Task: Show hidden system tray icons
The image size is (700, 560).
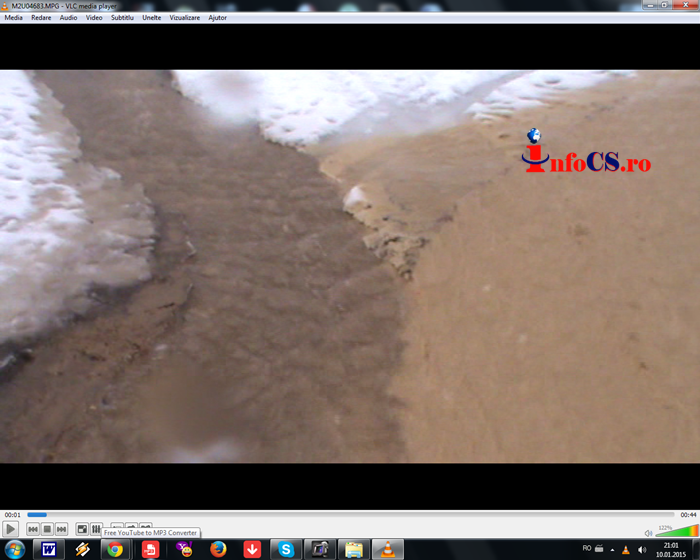Action: (612, 550)
